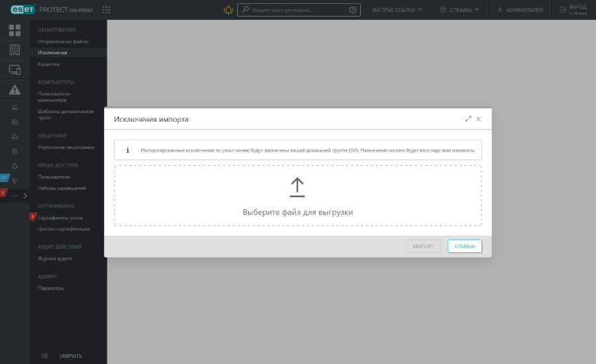Image resolution: width=596 pixels, height=364 pixels.
Task: Open Карантин menu item
Action: [48, 64]
